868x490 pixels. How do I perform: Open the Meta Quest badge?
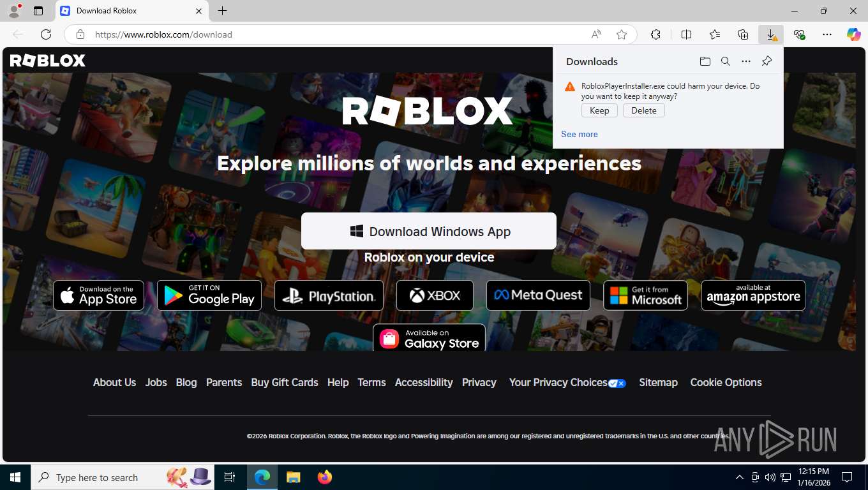(x=538, y=295)
